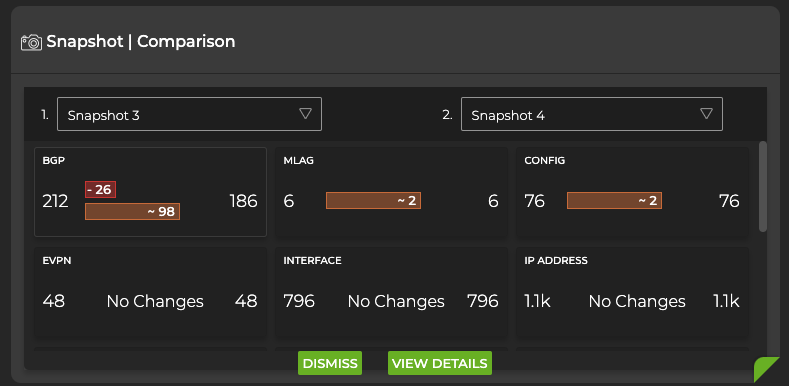789x386 pixels.
Task: Click the ~98 BGP changed bar
Action: point(132,212)
